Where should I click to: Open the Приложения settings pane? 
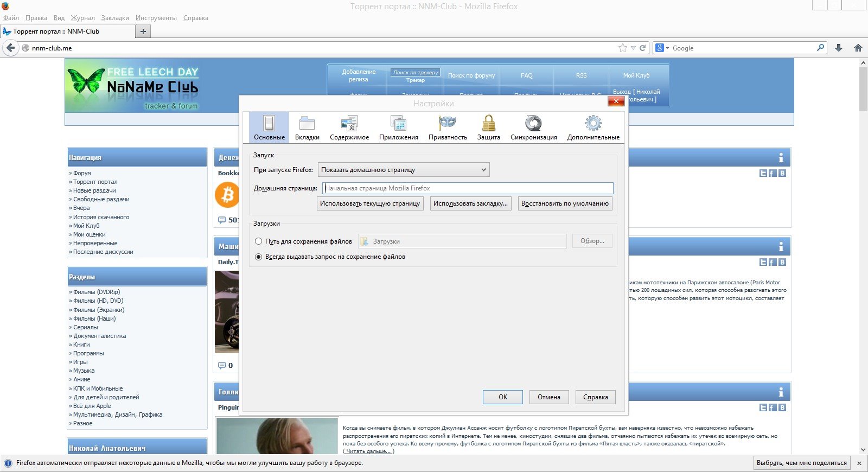coord(399,127)
